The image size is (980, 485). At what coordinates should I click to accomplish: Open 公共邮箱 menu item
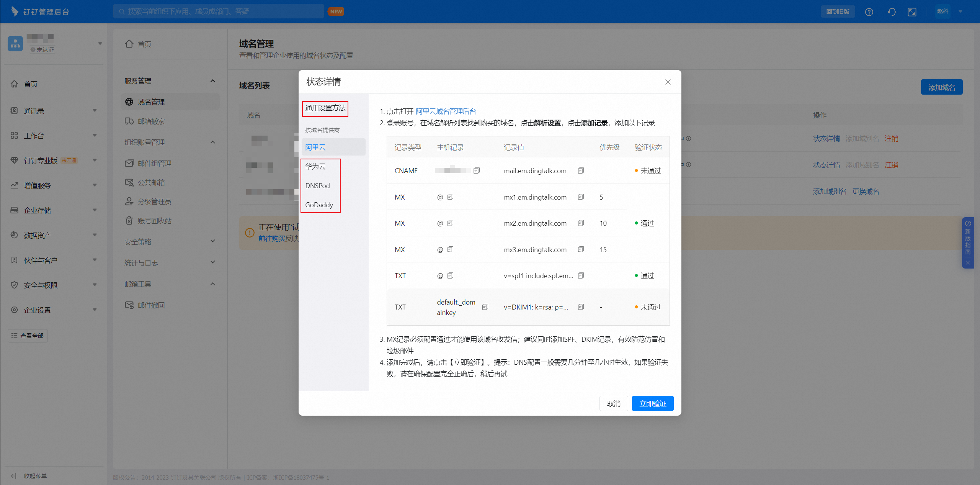[x=170, y=182]
